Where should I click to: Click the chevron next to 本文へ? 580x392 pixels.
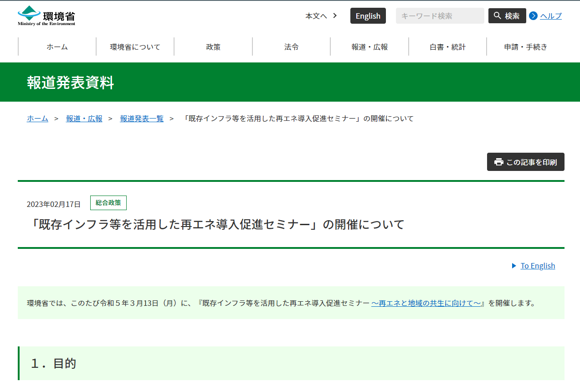335,16
